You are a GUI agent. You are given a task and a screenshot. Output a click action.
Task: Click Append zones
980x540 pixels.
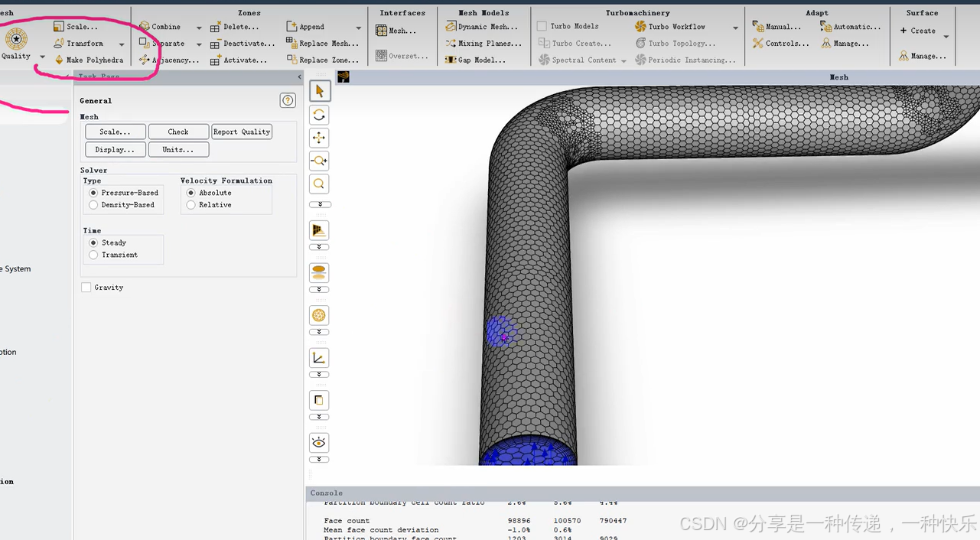click(305, 27)
